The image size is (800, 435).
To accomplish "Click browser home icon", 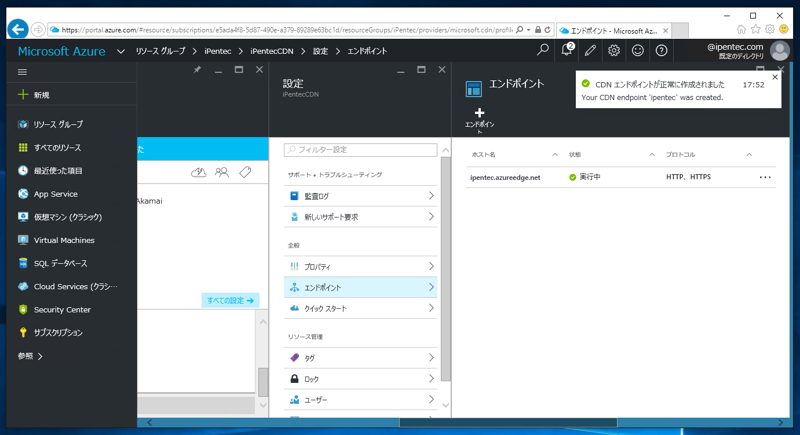I will (741, 30).
